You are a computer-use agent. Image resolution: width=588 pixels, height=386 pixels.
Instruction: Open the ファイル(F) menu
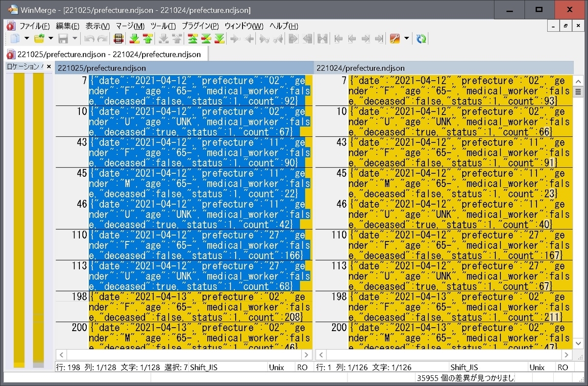[34, 26]
